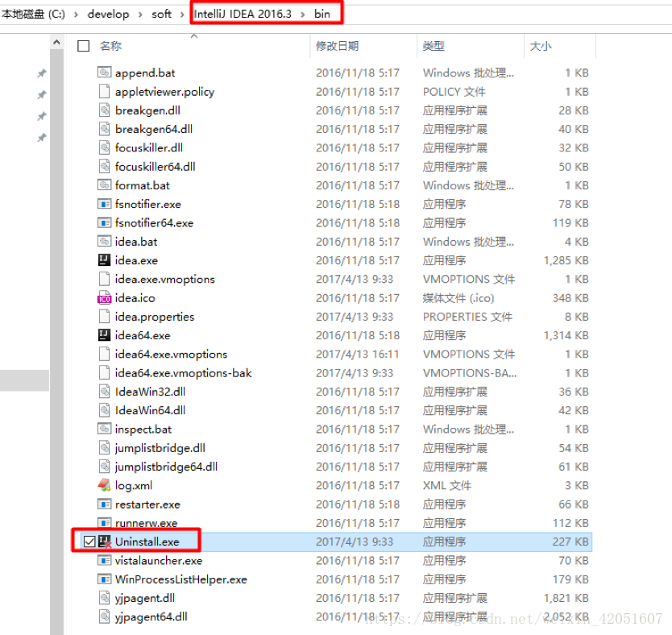Go to IntelliJ IDEA 2016.3 breadcrumb
The image size is (672, 635).
(x=243, y=15)
